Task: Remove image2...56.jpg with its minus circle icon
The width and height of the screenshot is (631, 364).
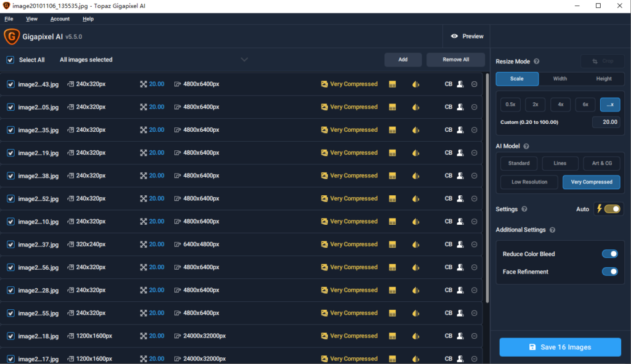Action: pyautogui.click(x=474, y=267)
